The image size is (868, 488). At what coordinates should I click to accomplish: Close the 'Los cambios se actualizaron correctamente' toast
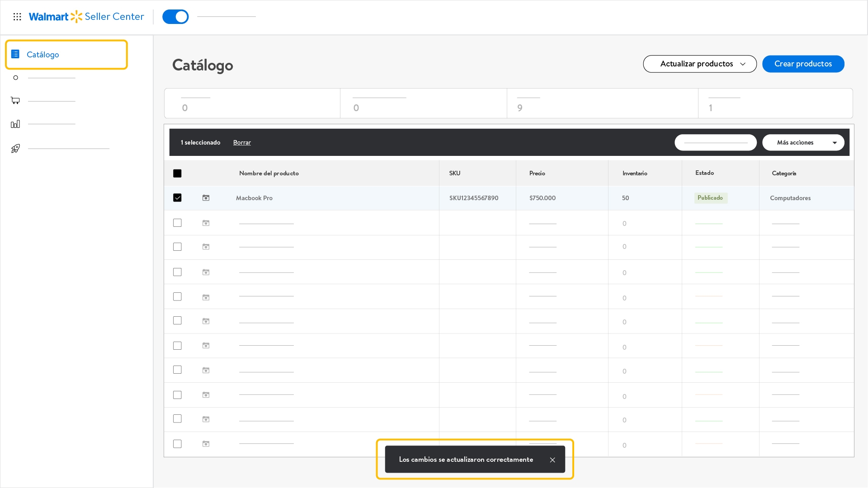[x=552, y=460]
